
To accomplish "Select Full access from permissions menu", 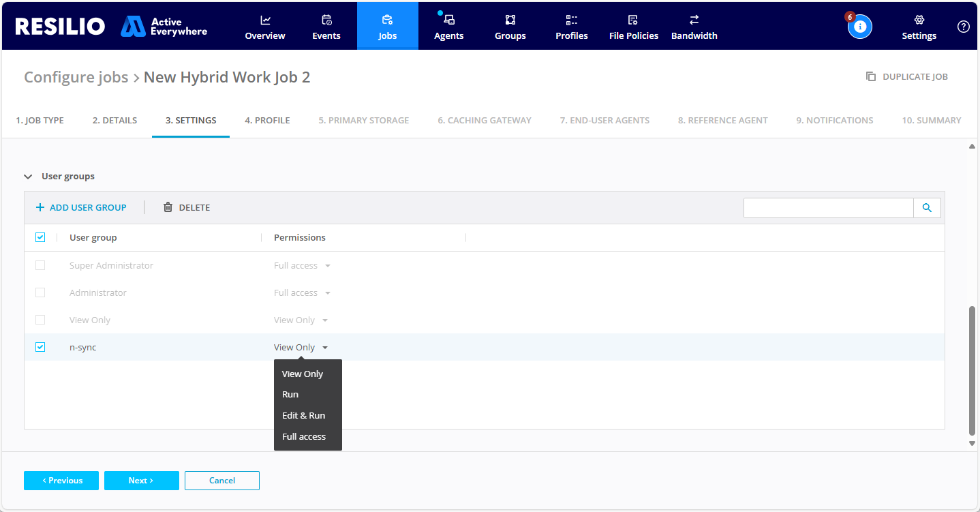I will pyautogui.click(x=304, y=436).
